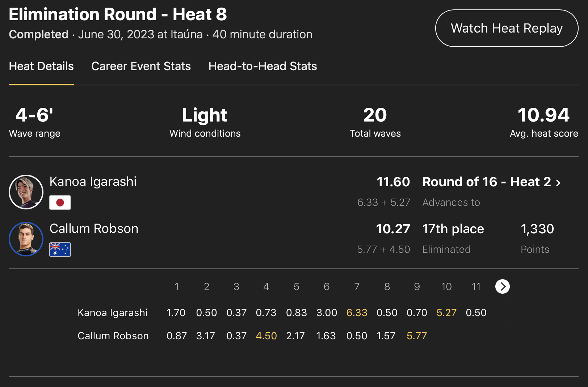Click the Australia flag icon
Image resolution: width=588 pixels, height=387 pixels.
60,250
